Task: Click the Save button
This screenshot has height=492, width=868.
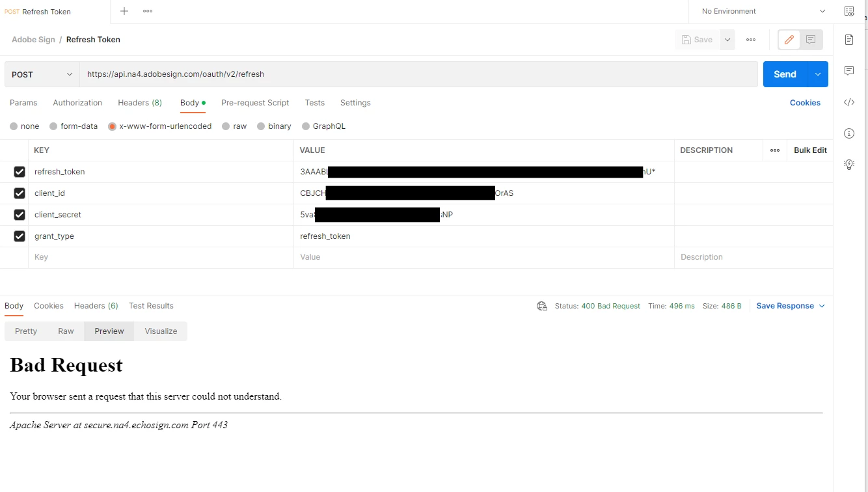Action: click(697, 40)
